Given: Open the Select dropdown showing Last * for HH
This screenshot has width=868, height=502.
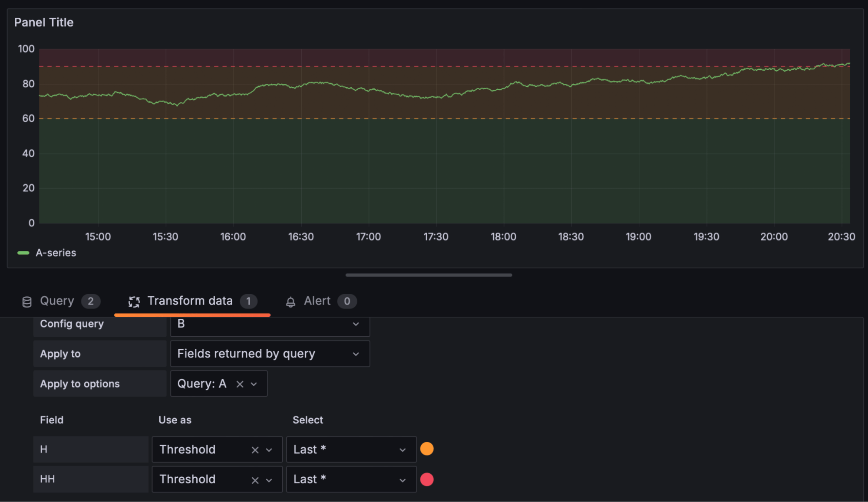Looking at the screenshot, I should coord(402,479).
